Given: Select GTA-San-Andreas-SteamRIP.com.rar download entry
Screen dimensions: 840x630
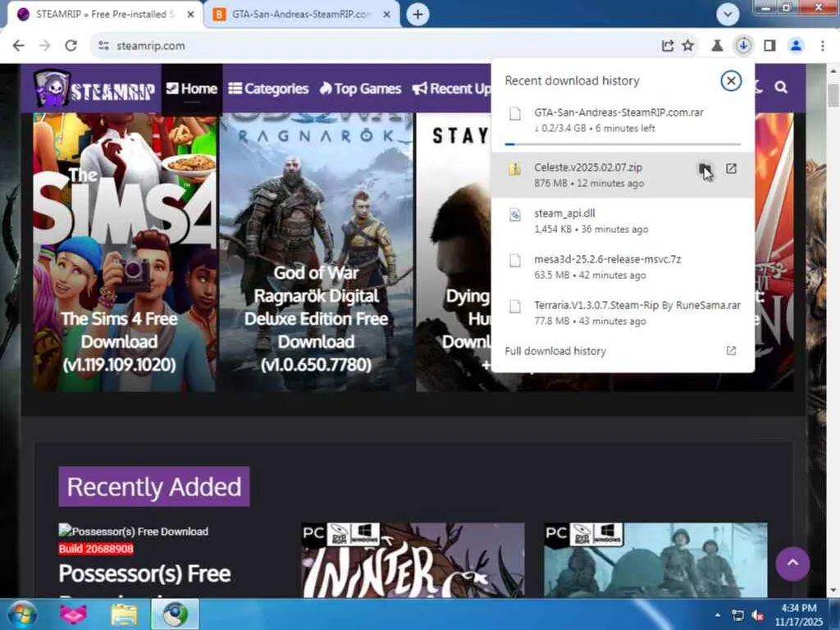Looking at the screenshot, I should pyautogui.click(x=623, y=121).
